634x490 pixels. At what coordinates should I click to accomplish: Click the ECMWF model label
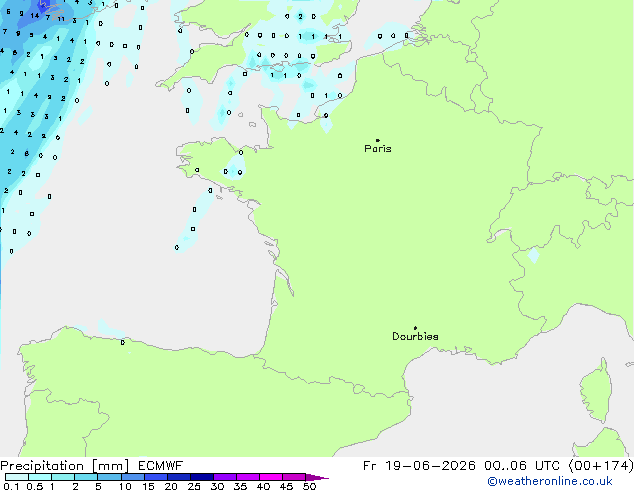(161, 466)
